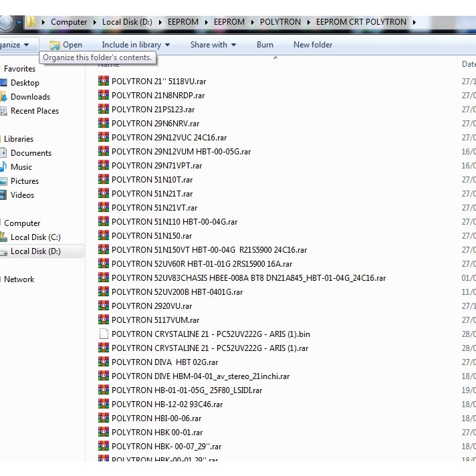Click Burn in the toolbar
Image resolution: width=476 pixels, height=476 pixels.
coord(265,45)
